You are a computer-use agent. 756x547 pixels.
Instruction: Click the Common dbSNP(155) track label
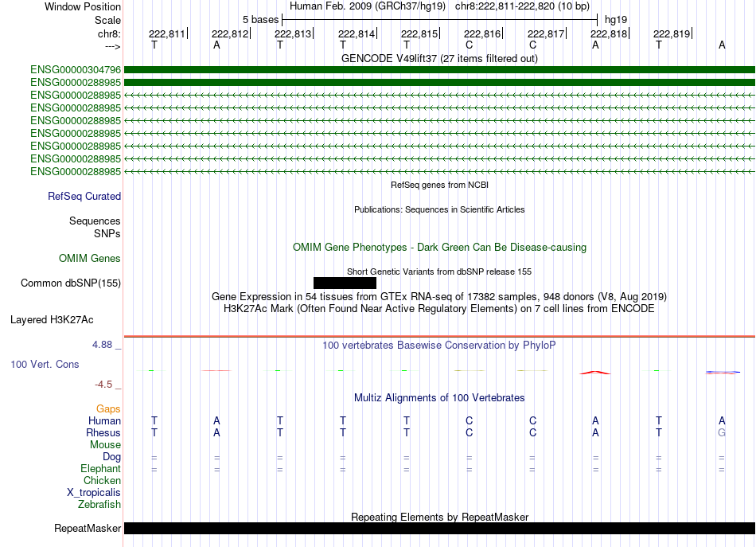pyautogui.click(x=70, y=283)
